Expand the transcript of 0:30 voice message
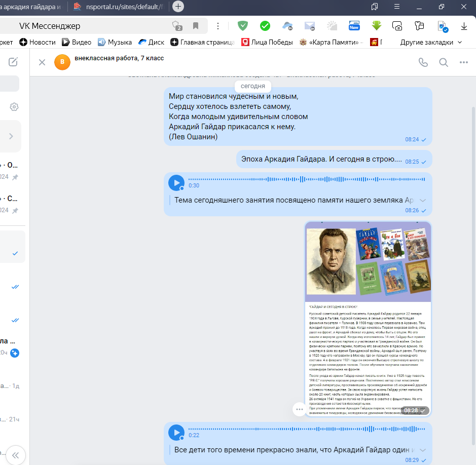The image size is (476, 465). [x=423, y=200]
